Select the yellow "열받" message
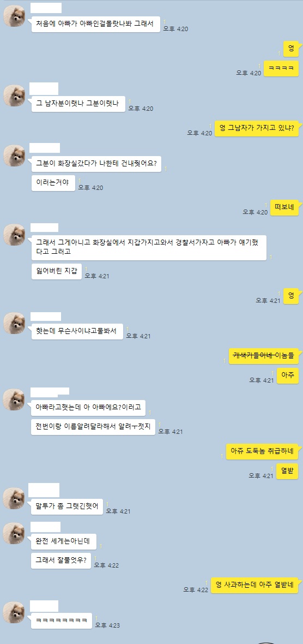Screen dimensions: 303x644 287,471
